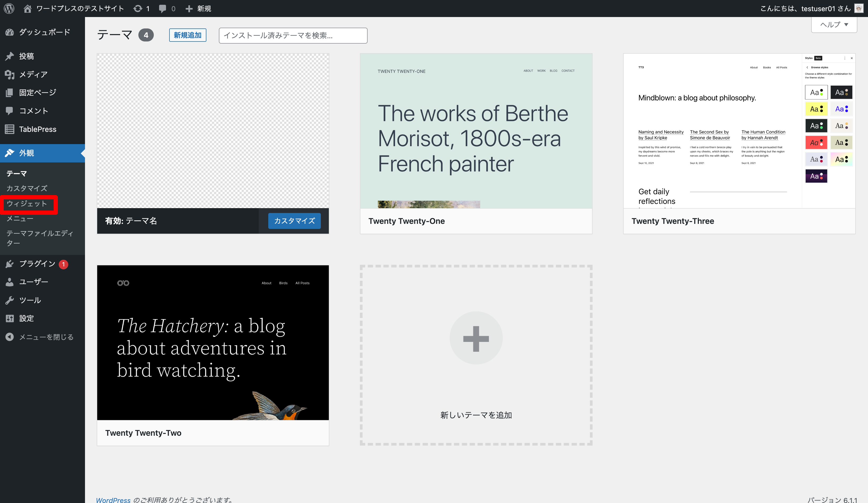Click the メニューを閉じる label

(x=46, y=337)
